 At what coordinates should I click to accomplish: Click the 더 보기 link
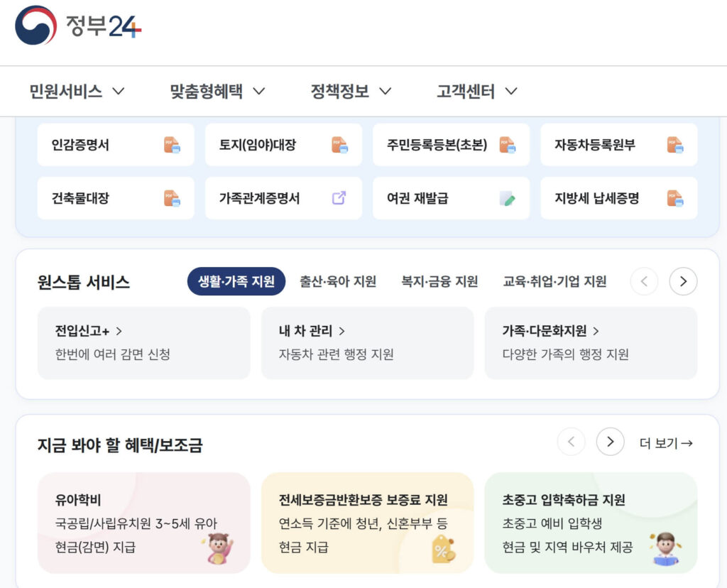pyautogui.click(x=666, y=443)
